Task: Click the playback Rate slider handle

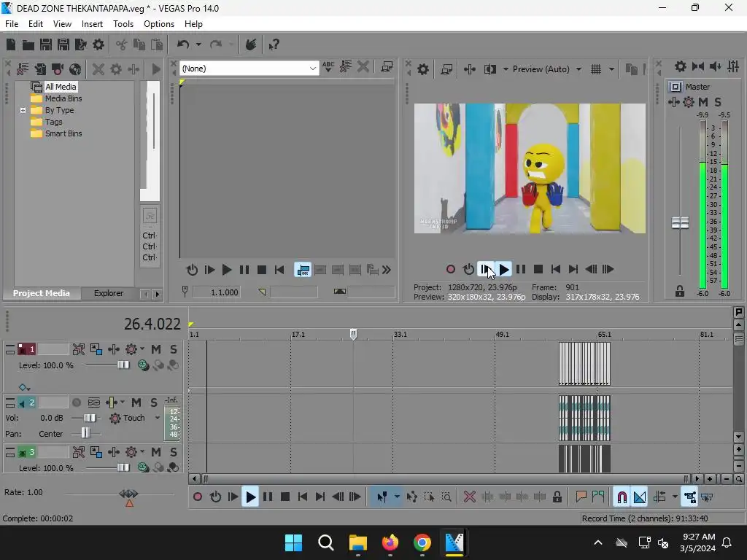Action: [x=128, y=494]
